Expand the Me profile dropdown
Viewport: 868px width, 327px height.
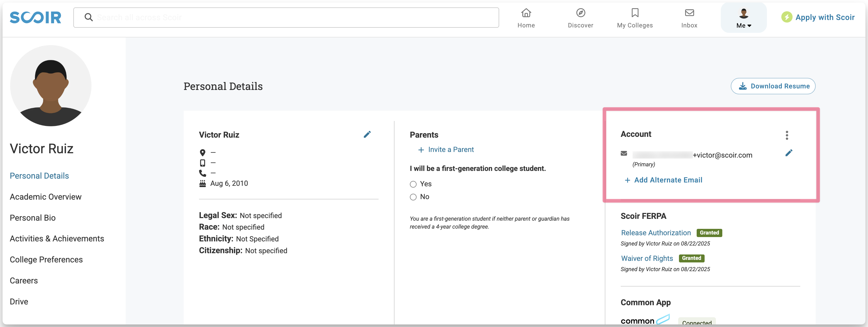(x=743, y=18)
